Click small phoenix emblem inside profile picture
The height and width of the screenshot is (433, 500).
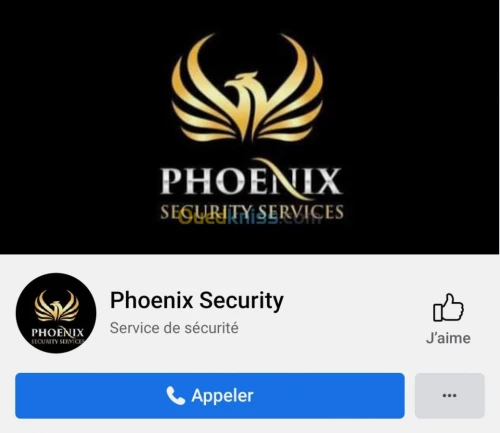pos(57,306)
